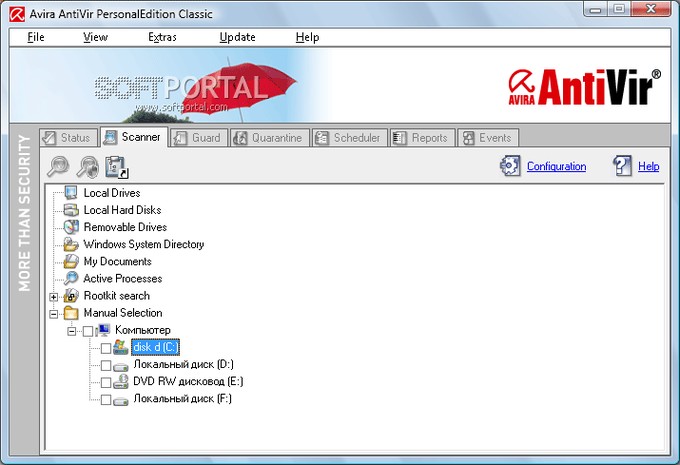Open the Help menu
Image resolution: width=680 pixels, height=465 pixels.
click(307, 37)
